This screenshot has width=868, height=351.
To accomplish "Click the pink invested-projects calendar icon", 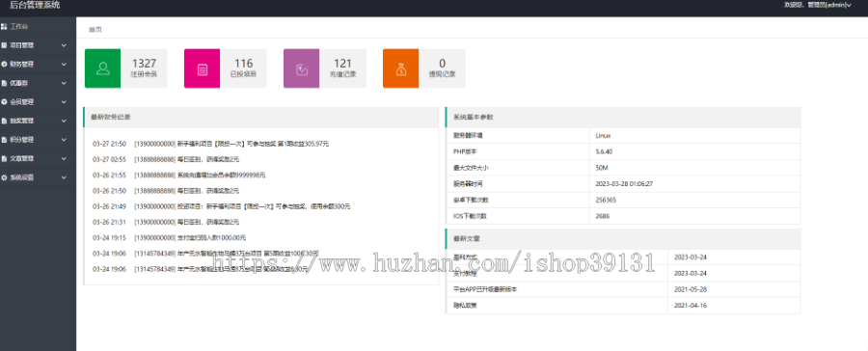I will tap(203, 69).
